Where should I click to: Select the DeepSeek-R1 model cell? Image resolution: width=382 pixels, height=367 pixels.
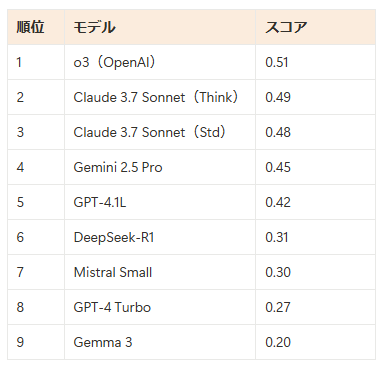pos(160,237)
